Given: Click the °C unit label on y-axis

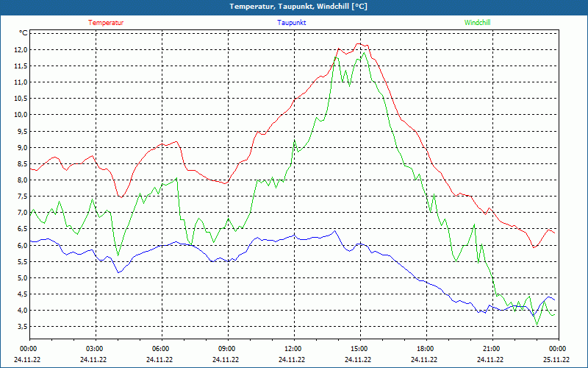Looking at the screenshot, I should [x=24, y=33].
